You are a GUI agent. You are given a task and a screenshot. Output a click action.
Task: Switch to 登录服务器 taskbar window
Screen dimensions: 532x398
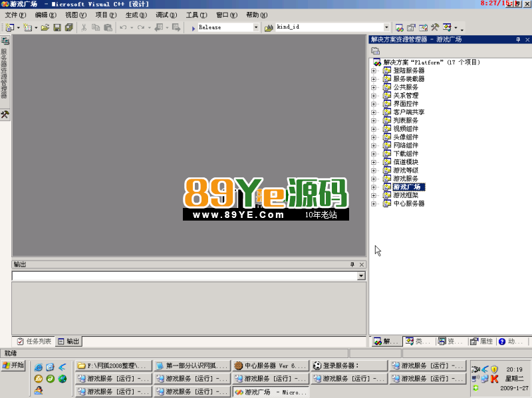pyautogui.click(x=350, y=366)
